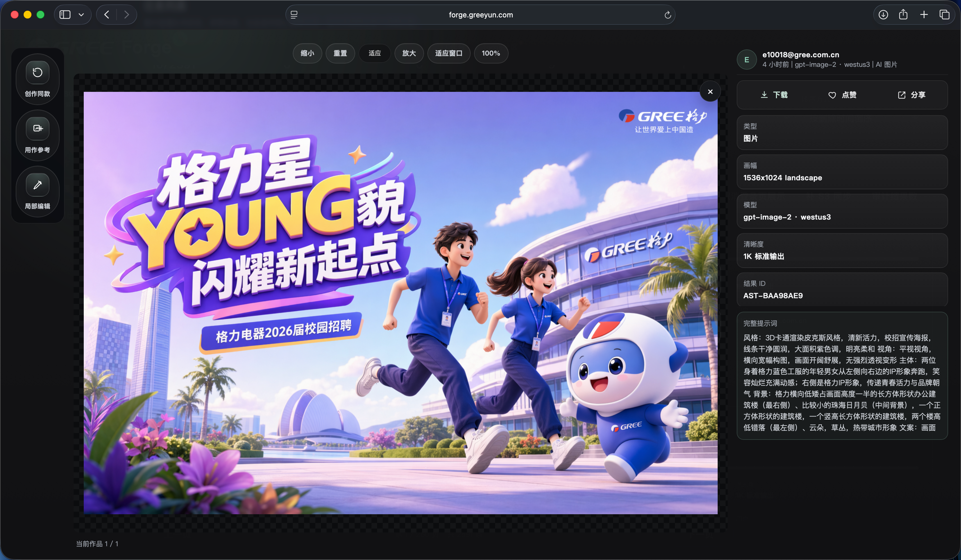Click the forge.greeyun.com address field
The image size is (961, 560).
[x=480, y=15]
